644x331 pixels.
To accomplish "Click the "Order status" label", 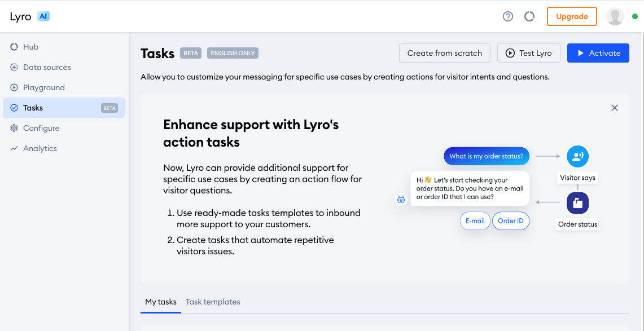I will (577, 224).
